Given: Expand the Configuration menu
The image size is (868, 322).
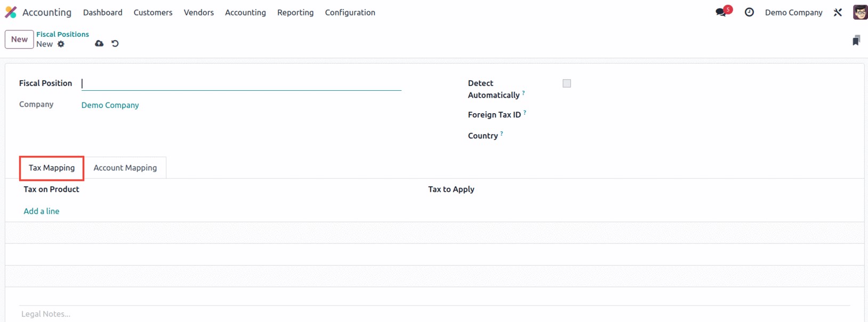Looking at the screenshot, I should pos(350,12).
